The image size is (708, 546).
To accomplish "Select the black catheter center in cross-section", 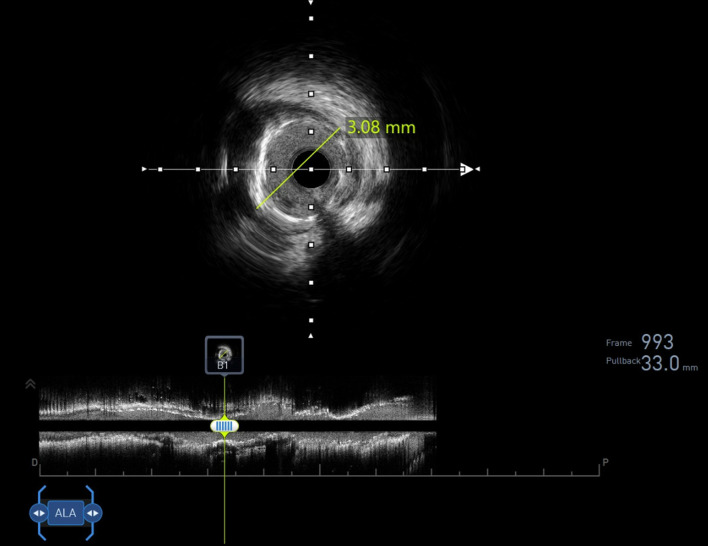I will pos(311,169).
